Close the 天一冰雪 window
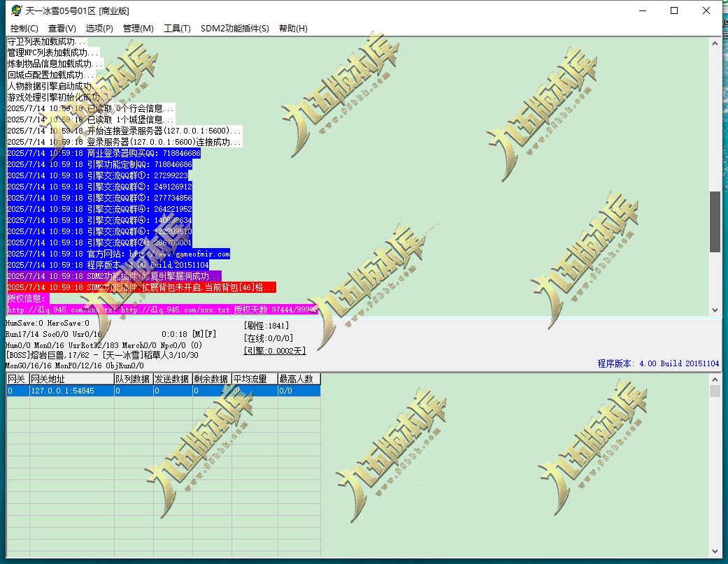 click(x=706, y=10)
